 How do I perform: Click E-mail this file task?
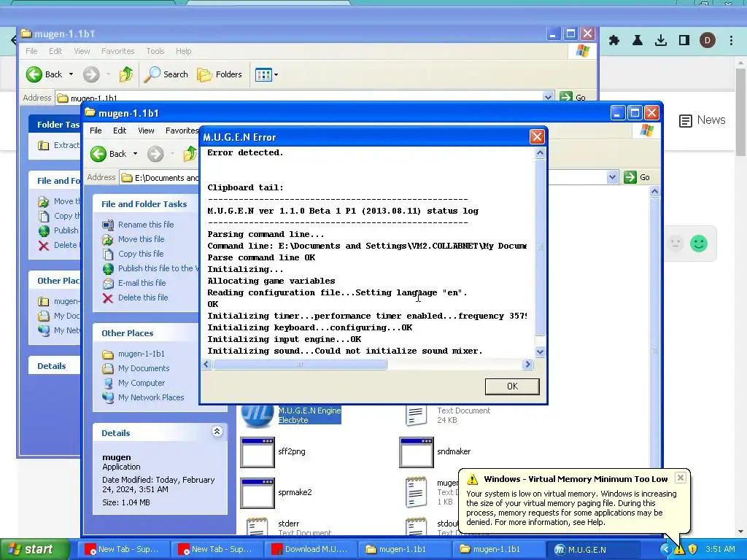coord(142,283)
